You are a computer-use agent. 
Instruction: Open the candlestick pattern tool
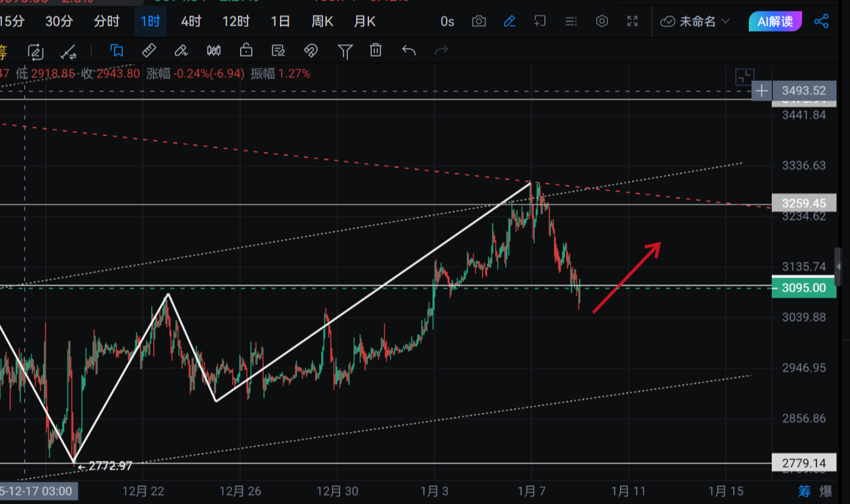[214, 51]
